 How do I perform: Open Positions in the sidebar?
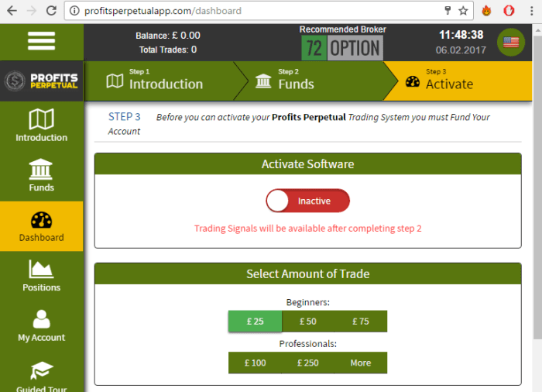pyautogui.click(x=42, y=276)
